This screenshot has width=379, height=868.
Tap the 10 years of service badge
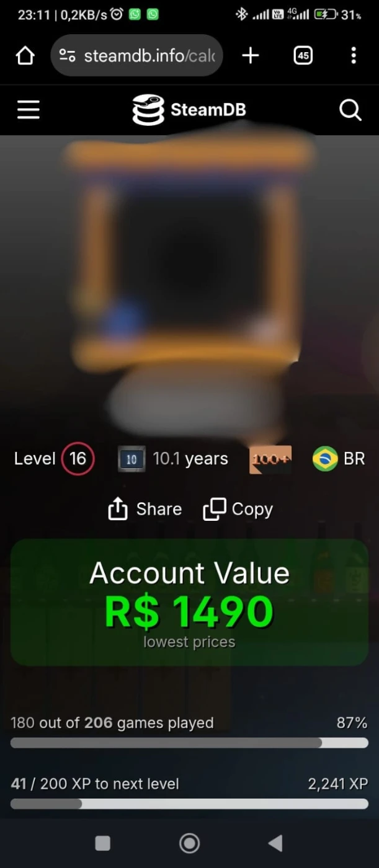tap(132, 459)
